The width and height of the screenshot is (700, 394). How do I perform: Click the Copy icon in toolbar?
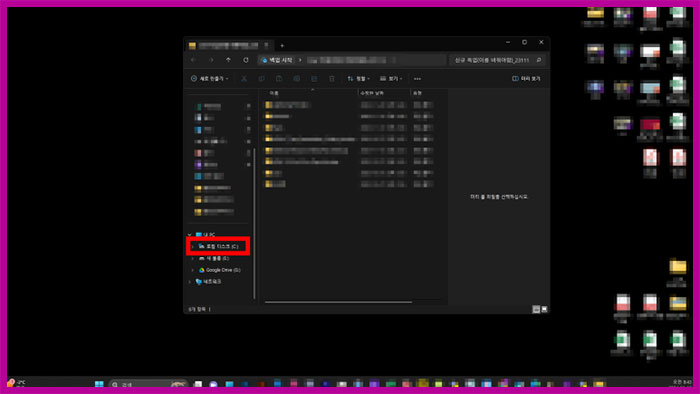point(262,79)
